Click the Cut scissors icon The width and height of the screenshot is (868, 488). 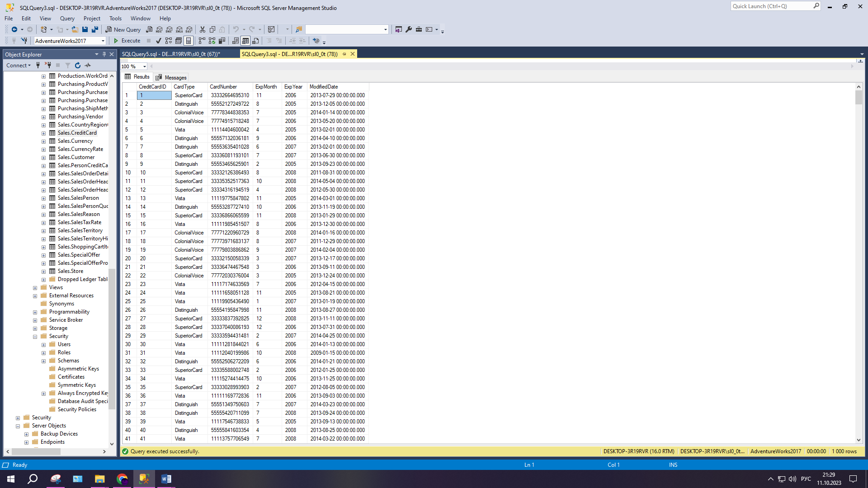(203, 29)
